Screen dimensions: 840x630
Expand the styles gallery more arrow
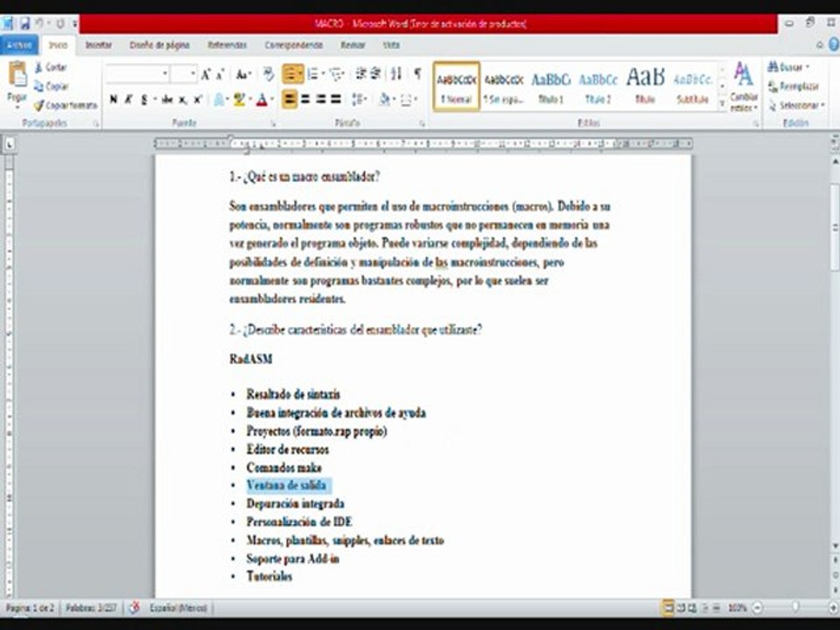coord(723,105)
